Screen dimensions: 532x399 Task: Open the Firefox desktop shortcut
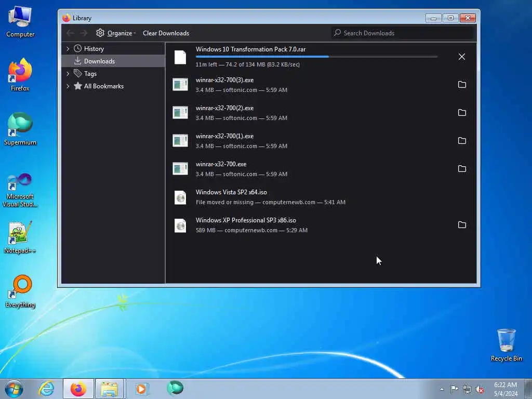(x=20, y=75)
